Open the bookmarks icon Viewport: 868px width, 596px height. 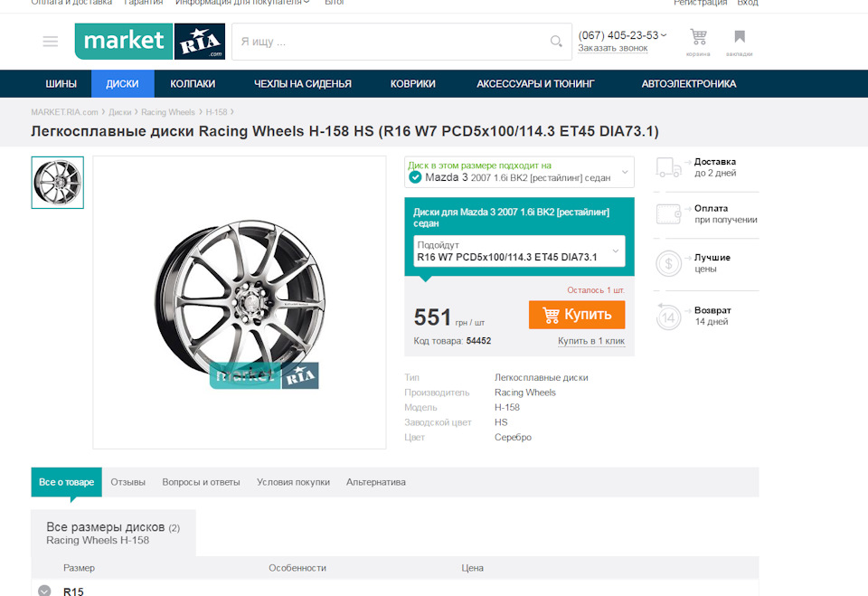click(x=740, y=37)
